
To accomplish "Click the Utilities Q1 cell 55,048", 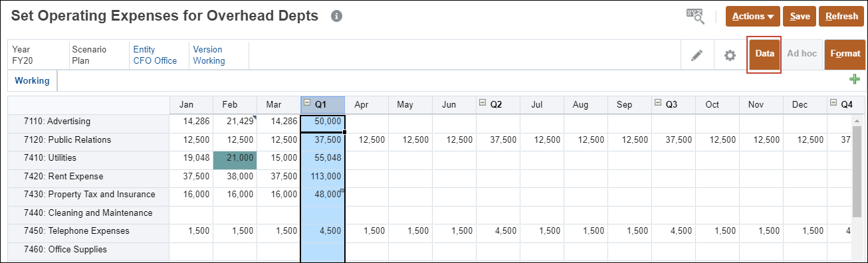I will click(323, 159).
